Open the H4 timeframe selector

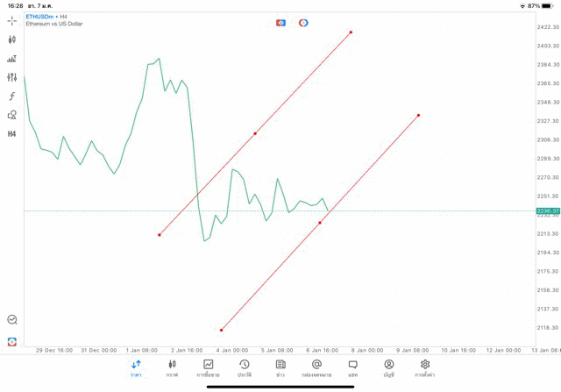pos(12,134)
